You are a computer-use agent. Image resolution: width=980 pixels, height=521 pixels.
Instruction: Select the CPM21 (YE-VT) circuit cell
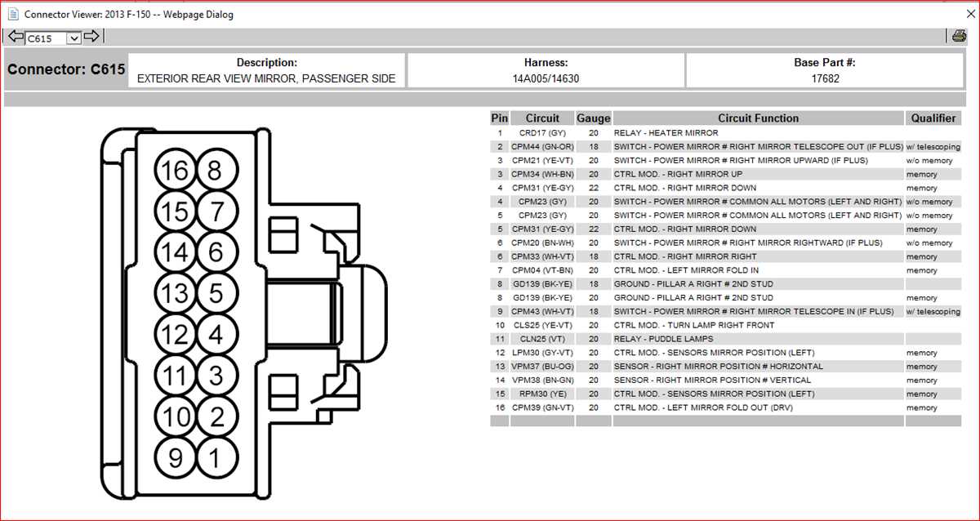point(542,160)
